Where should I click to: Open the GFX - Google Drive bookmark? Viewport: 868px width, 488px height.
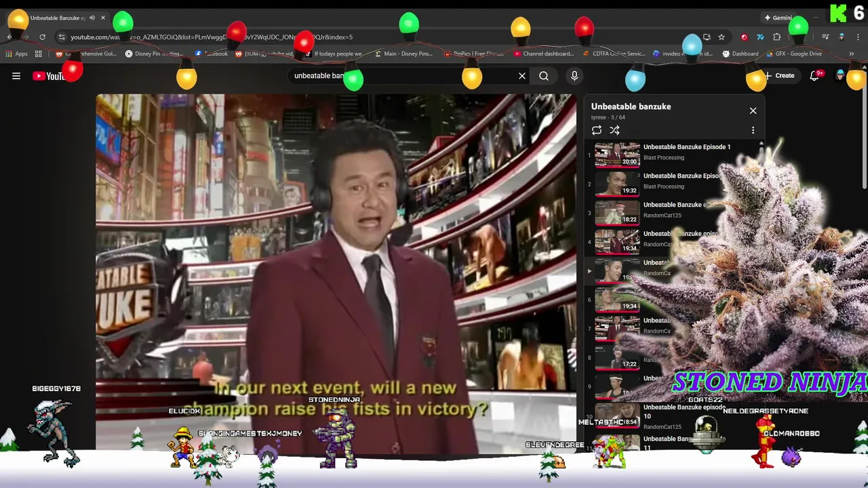[x=793, y=54]
